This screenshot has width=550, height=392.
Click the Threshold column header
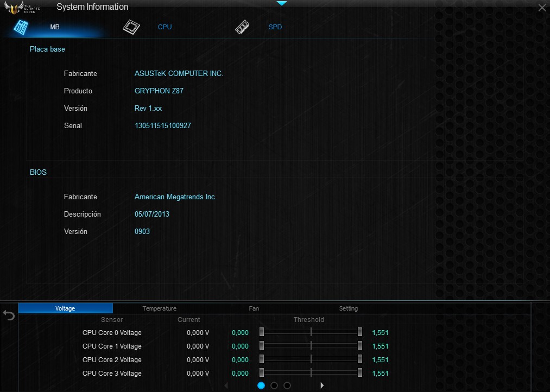click(x=309, y=319)
